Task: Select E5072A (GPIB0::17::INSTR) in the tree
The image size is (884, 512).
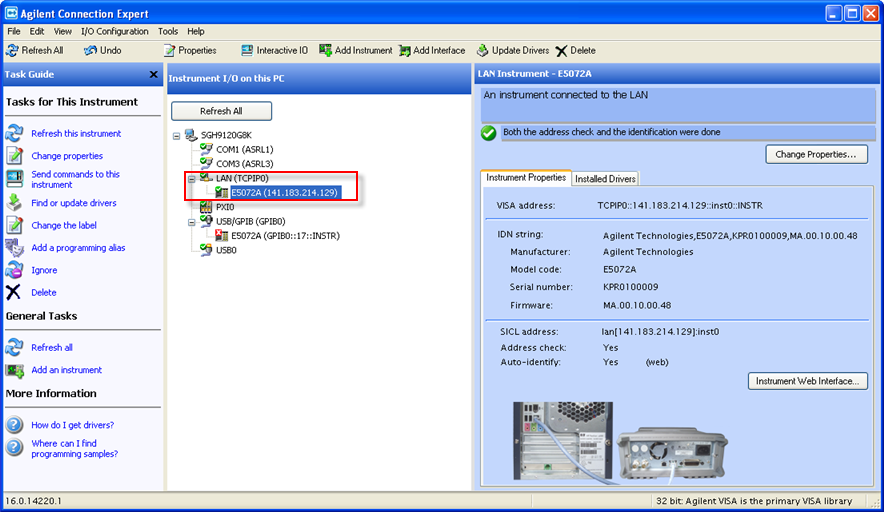Action: [285, 236]
